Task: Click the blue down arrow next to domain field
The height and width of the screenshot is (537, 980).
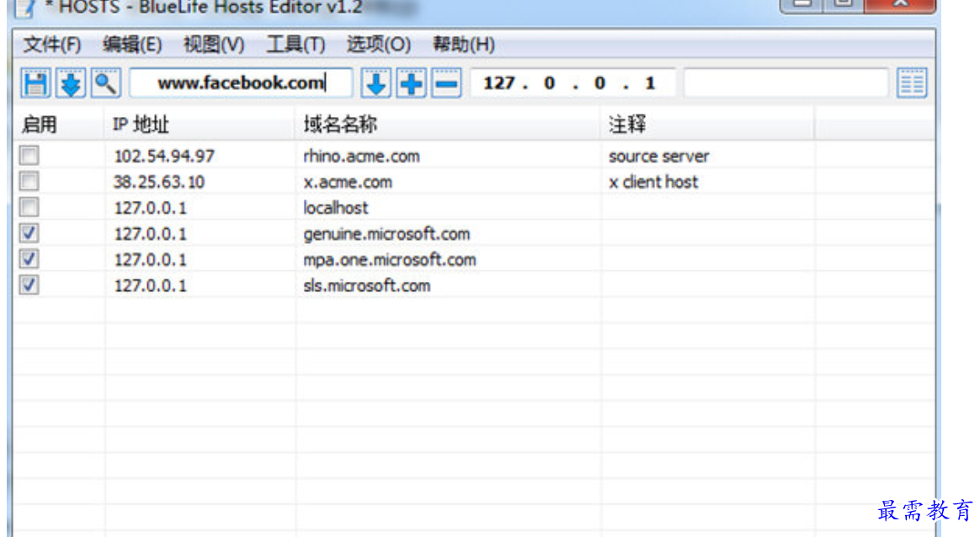Action: pos(375,83)
